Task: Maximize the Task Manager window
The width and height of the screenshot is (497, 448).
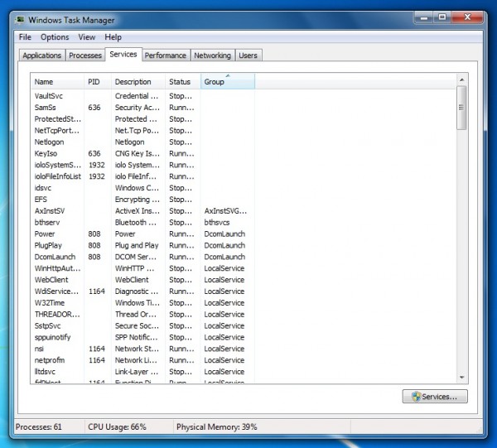Action: click(x=442, y=17)
